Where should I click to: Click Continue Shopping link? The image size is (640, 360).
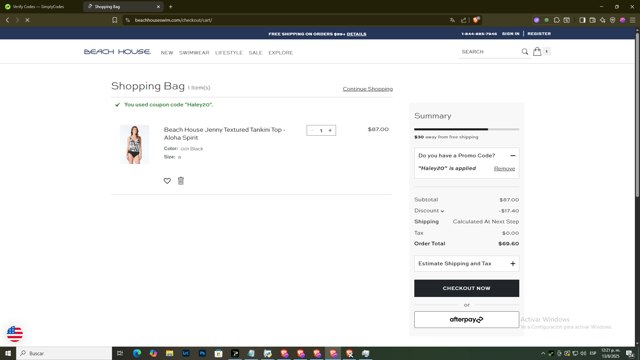click(x=368, y=89)
